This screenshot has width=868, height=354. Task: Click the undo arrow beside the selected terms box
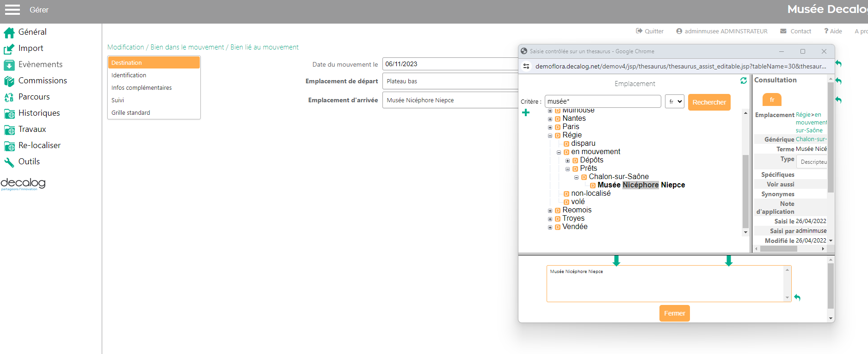click(x=797, y=298)
